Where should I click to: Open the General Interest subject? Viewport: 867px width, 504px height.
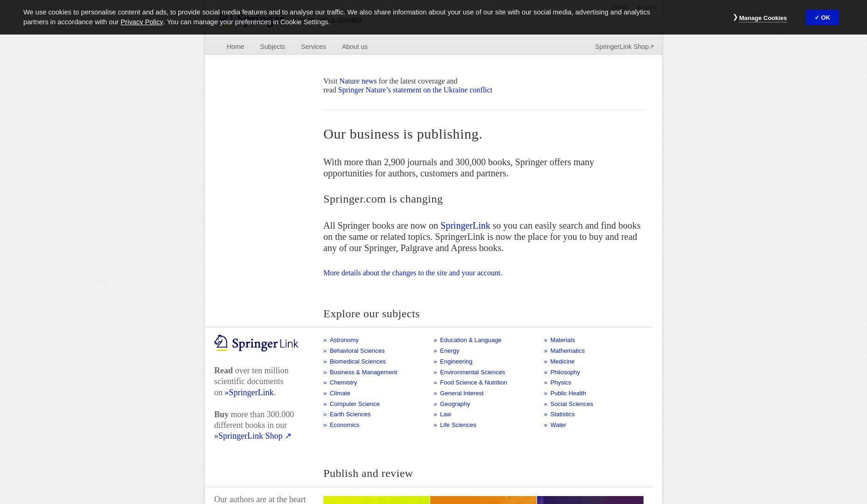click(x=461, y=393)
